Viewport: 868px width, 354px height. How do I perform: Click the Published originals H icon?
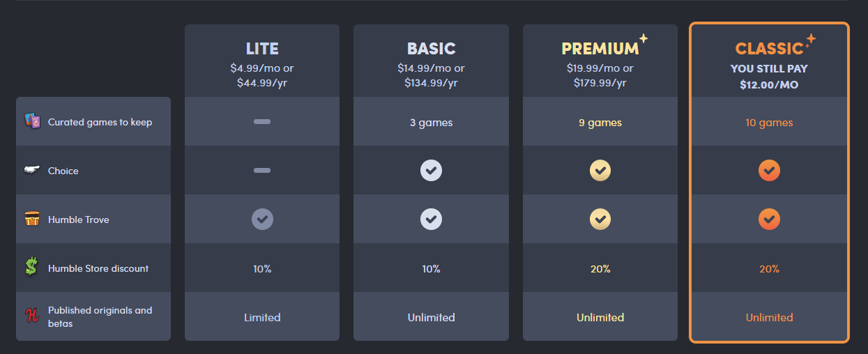[x=32, y=316]
